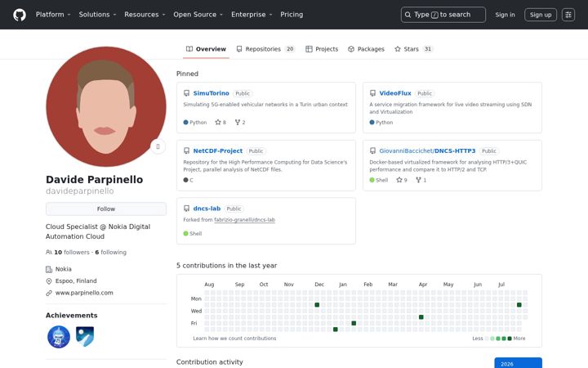View SimuTorino stargazers count

click(x=220, y=123)
